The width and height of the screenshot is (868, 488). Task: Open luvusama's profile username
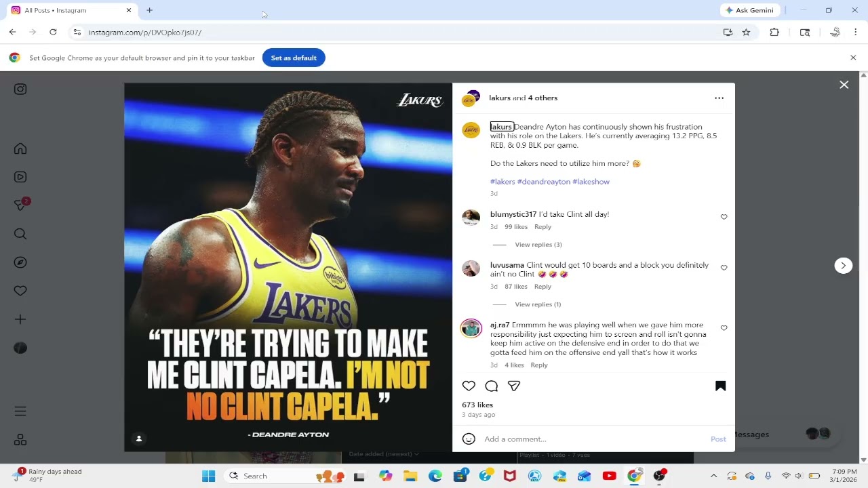507,265
